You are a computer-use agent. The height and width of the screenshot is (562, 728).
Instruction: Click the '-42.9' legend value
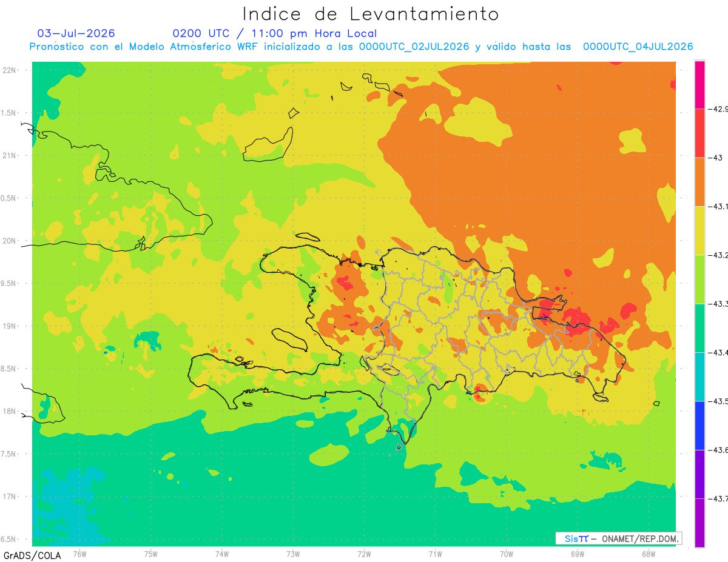click(x=718, y=109)
